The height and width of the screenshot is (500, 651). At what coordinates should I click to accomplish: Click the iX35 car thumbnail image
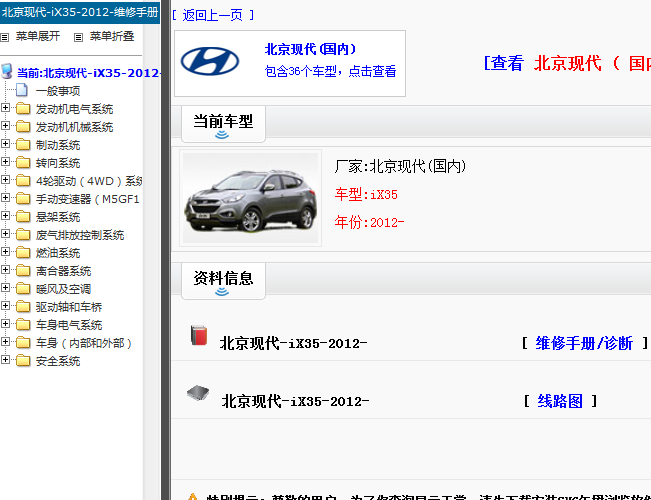click(250, 198)
